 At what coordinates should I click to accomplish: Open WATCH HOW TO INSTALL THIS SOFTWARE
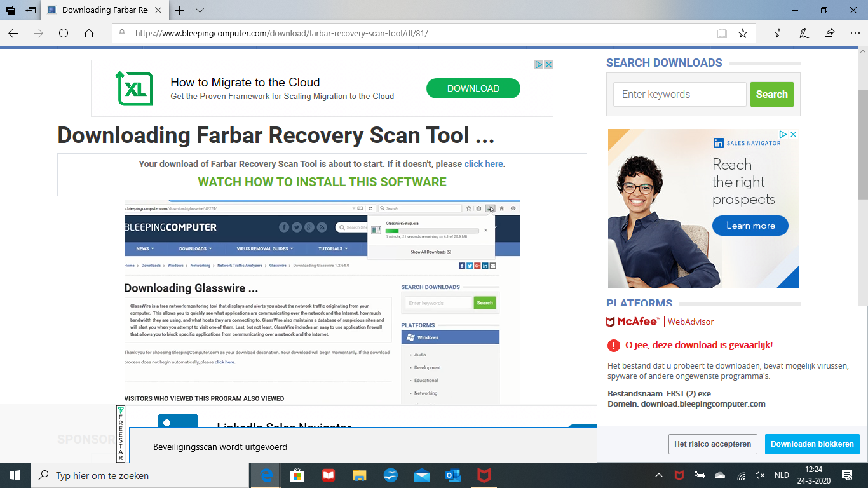click(322, 182)
